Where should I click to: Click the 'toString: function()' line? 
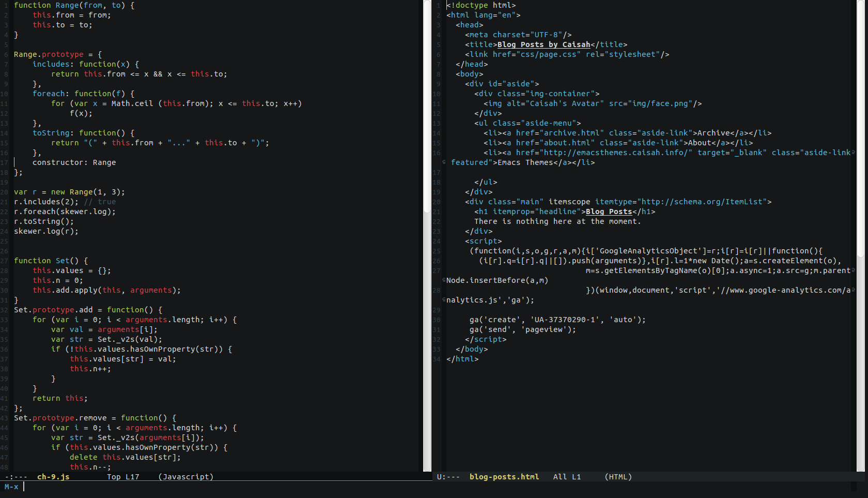coord(83,133)
